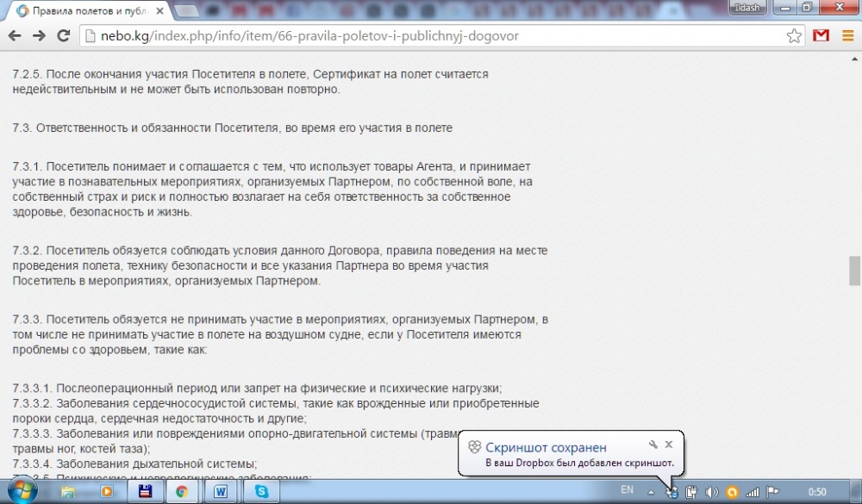Bookmark this page with the star
Viewport: 862px width, 504px height.
click(x=794, y=36)
